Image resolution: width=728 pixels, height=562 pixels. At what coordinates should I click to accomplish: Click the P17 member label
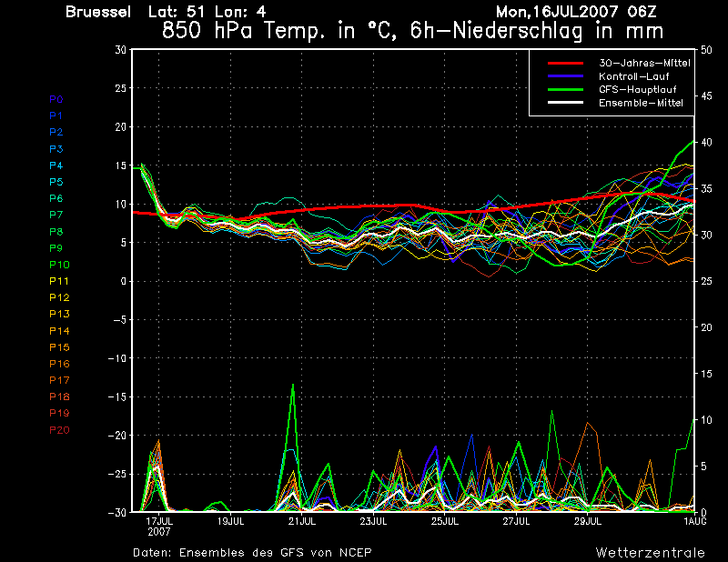pyautogui.click(x=59, y=380)
